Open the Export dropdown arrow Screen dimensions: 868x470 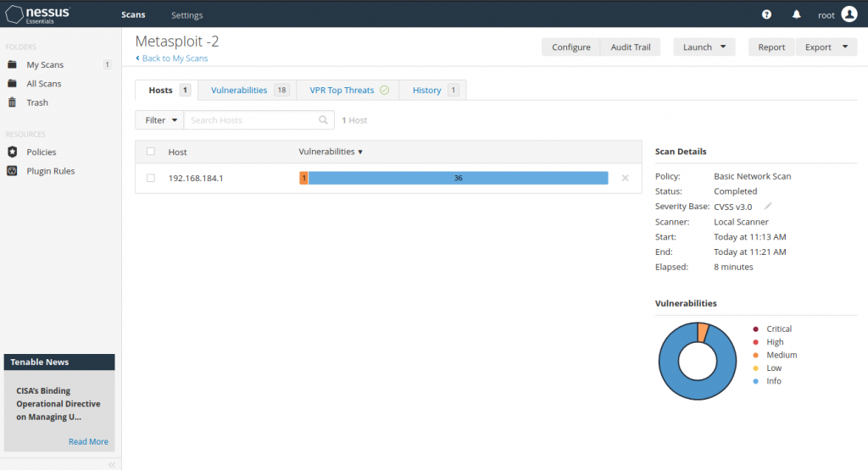coord(845,47)
